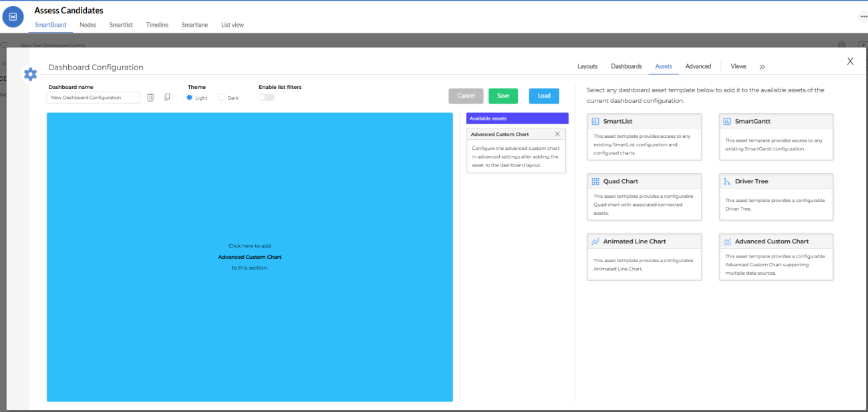Click the Animated Line Chart icon
Viewport: 868px width, 412px height.
[595, 241]
